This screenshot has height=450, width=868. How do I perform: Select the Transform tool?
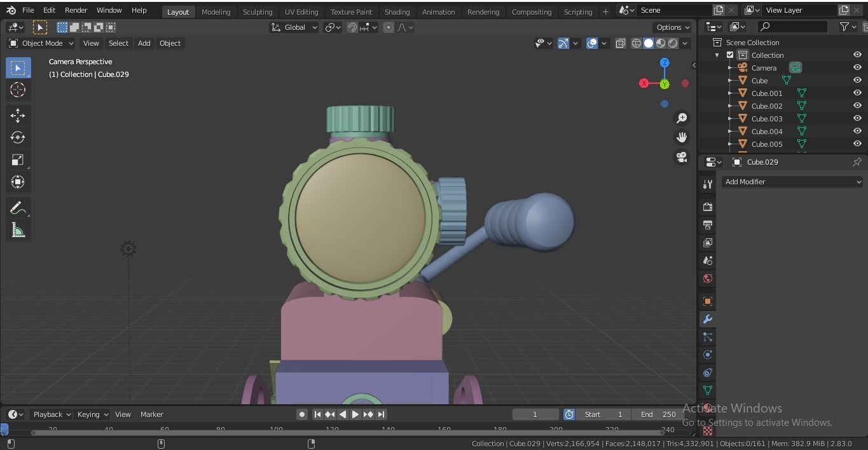[x=18, y=182]
